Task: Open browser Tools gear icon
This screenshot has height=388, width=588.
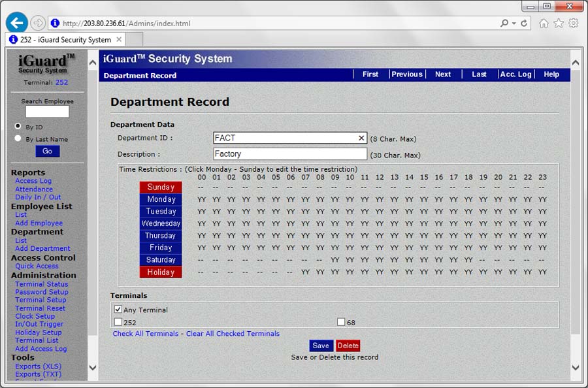Action: (574, 24)
